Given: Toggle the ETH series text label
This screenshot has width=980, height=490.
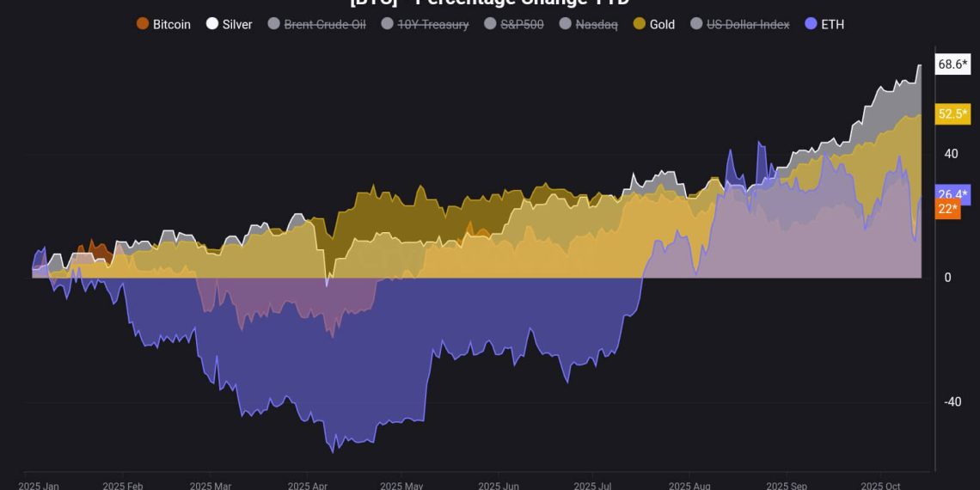Looking at the screenshot, I should click(x=832, y=24).
